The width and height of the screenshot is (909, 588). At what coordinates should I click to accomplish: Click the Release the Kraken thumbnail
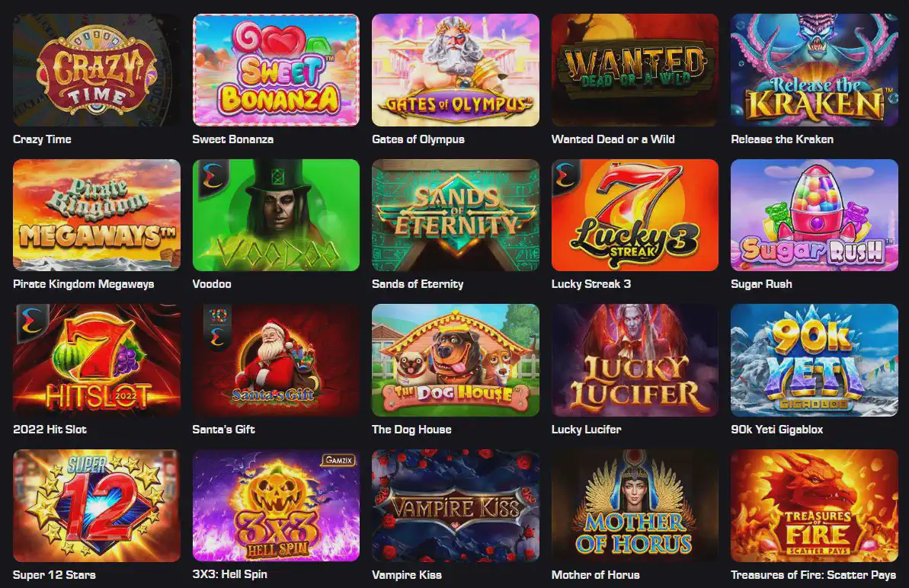tap(814, 70)
